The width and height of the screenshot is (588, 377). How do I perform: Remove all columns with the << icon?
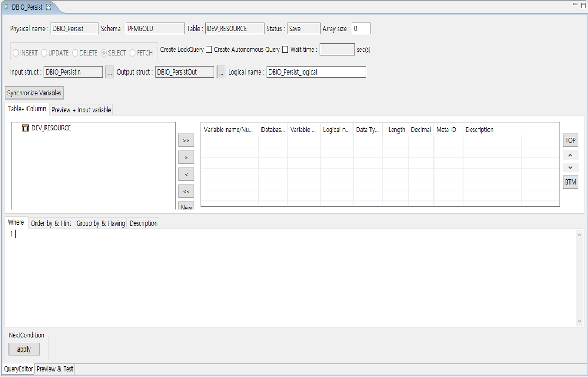(186, 191)
